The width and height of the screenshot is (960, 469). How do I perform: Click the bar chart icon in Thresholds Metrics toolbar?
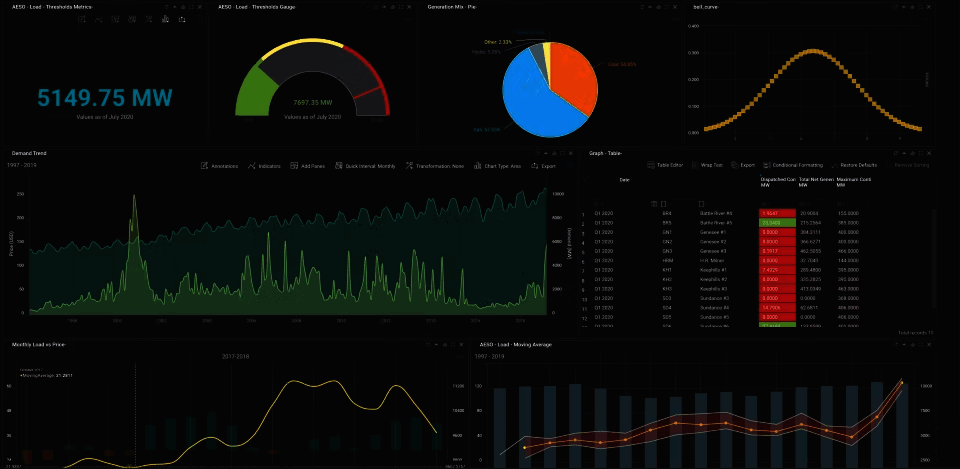point(165,20)
